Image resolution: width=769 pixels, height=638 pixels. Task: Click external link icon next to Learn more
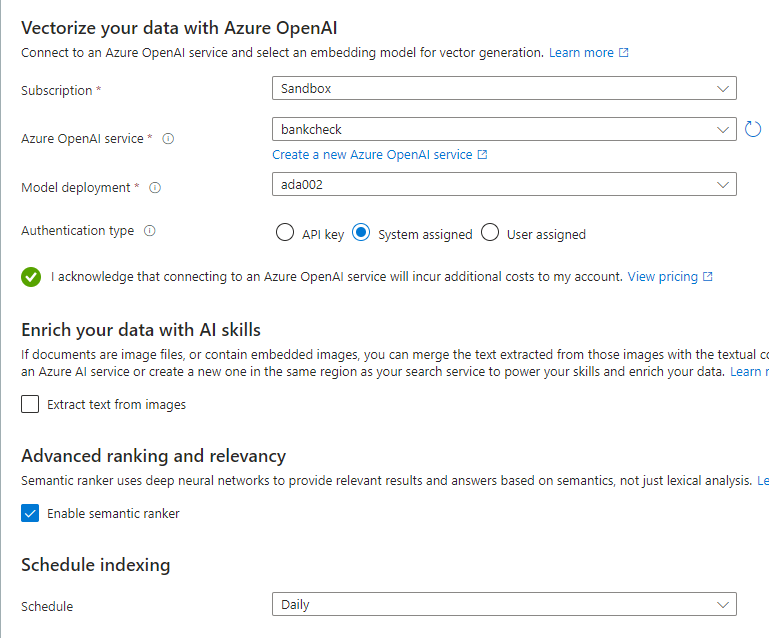tap(623, 52)
